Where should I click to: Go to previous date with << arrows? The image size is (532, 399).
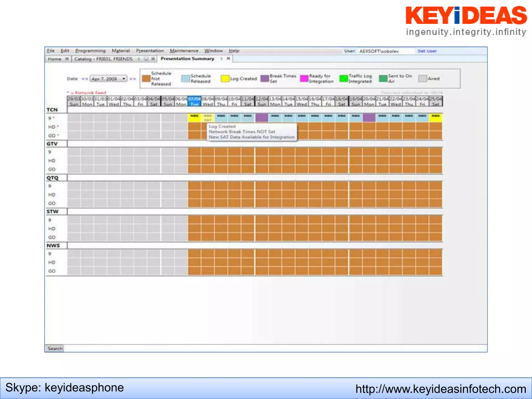point(85,79)
